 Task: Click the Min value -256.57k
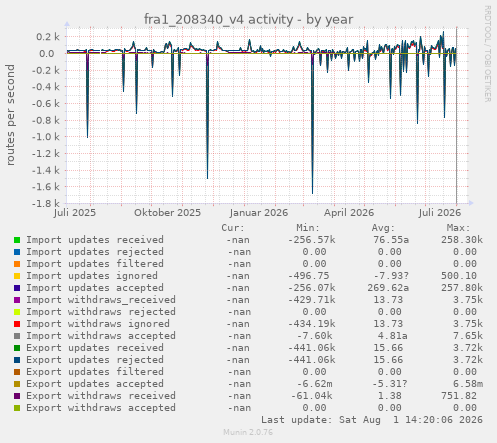click(312, 240)
